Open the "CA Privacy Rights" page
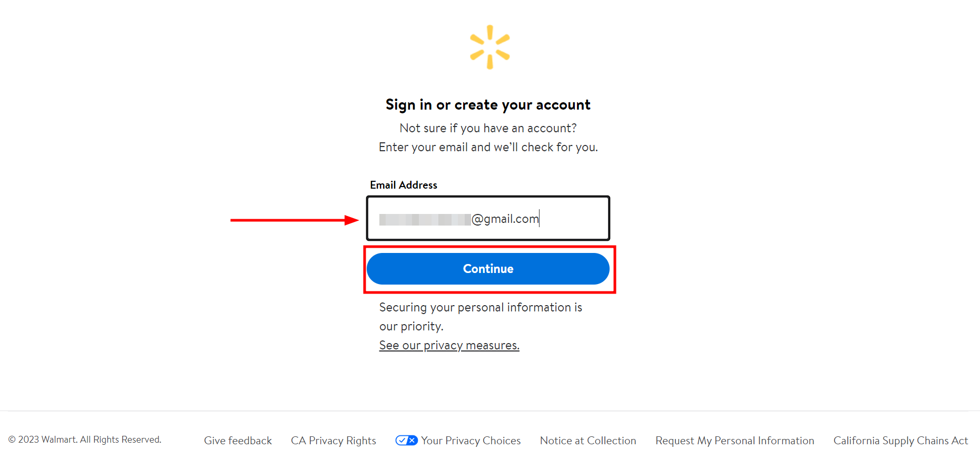 [x=334, y=440]
